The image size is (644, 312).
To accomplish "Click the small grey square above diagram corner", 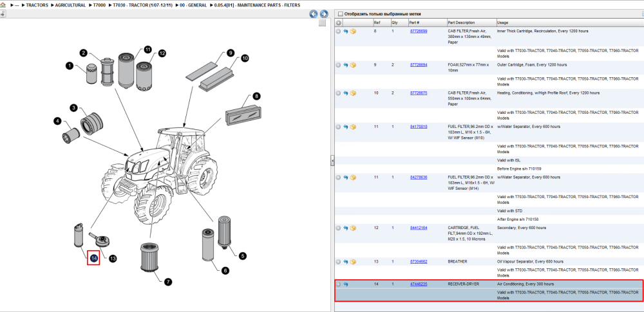I will point(323,23).
